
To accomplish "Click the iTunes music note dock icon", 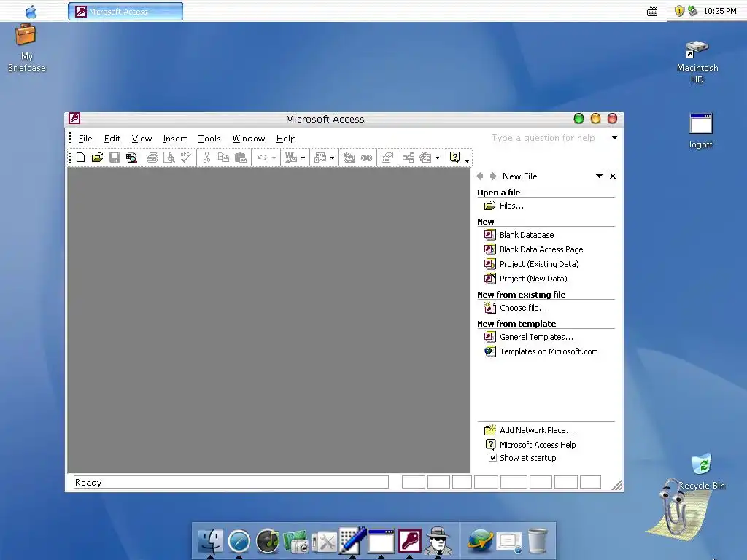I will point(268,542).
